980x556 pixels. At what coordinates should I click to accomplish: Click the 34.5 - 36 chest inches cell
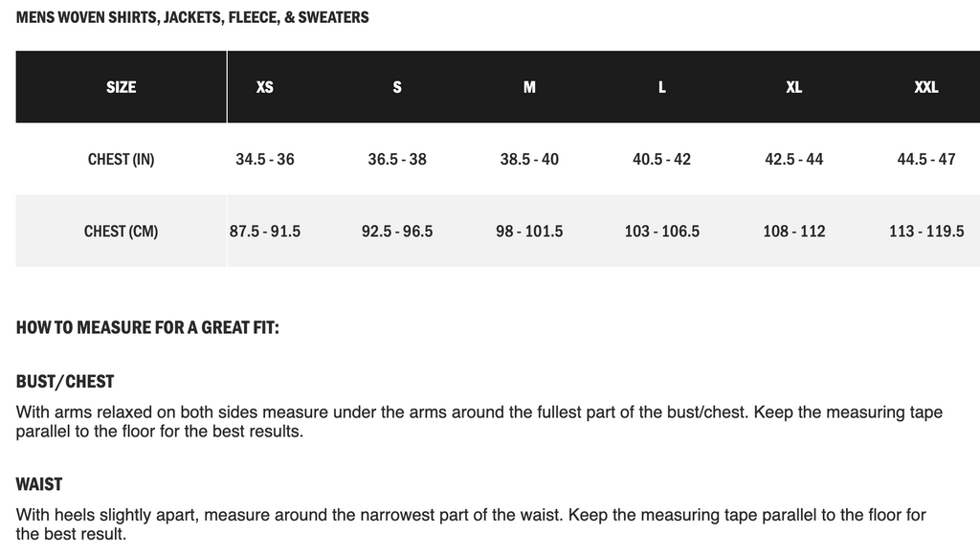265,159
